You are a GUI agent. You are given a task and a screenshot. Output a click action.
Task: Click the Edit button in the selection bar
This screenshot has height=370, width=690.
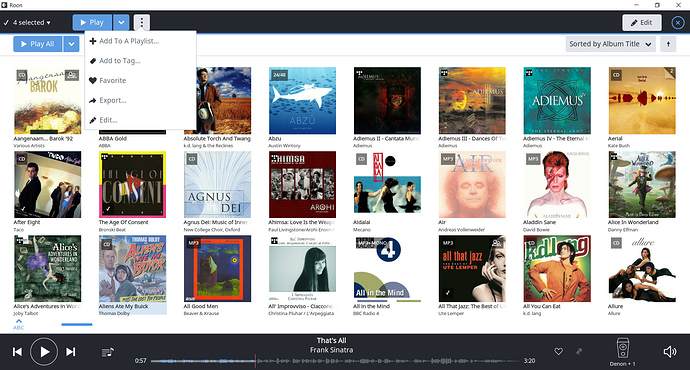pyautogui.click(x=642, y=22)
